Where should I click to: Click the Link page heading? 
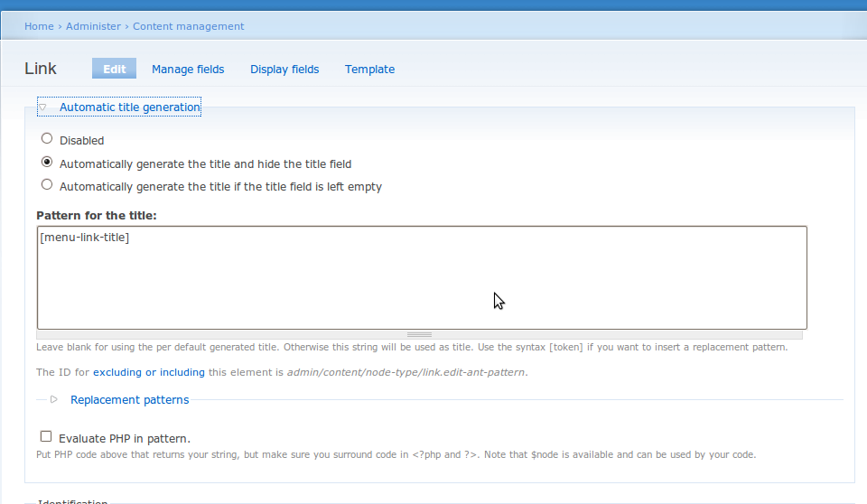point(41,69)
